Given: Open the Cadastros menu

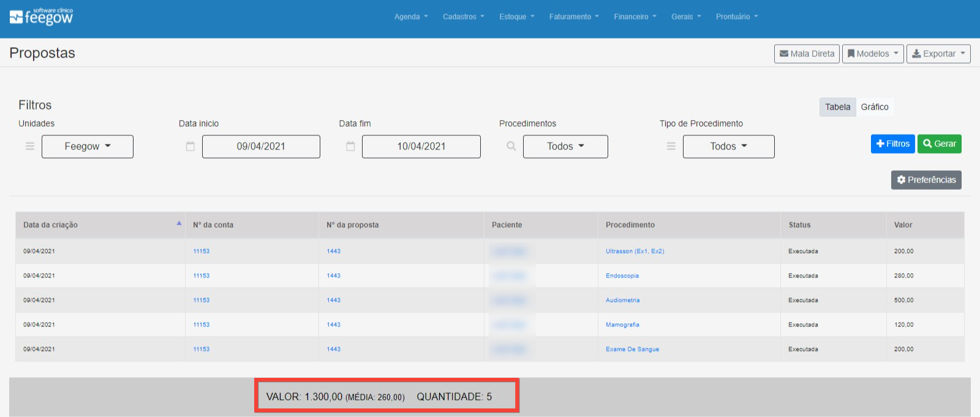Looking at the screenshot, I should 464,17.
